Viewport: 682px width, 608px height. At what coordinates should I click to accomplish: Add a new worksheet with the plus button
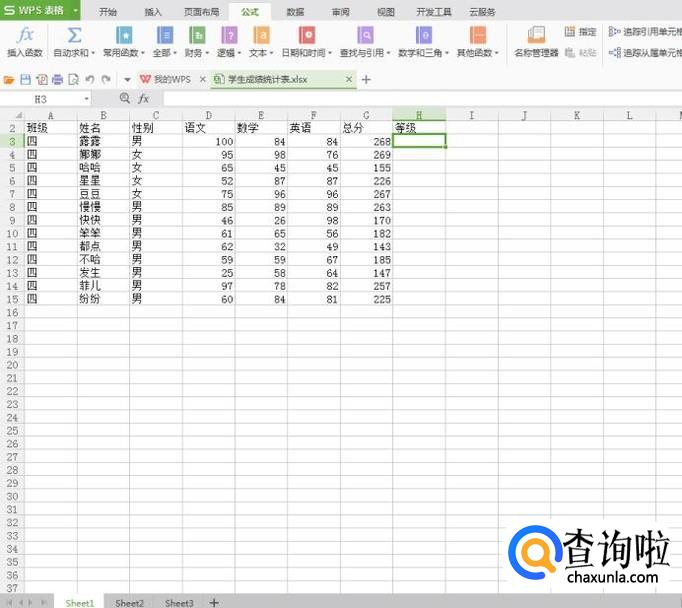tap(214, 602)
